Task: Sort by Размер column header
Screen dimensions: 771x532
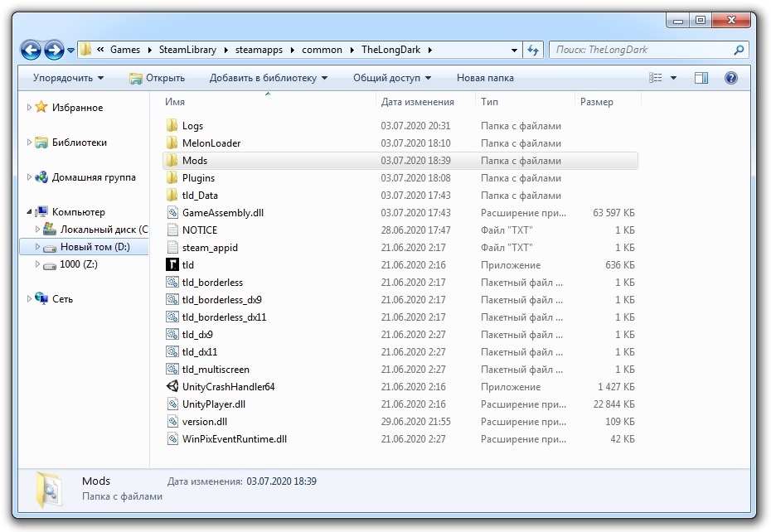Action: (596, 102)
